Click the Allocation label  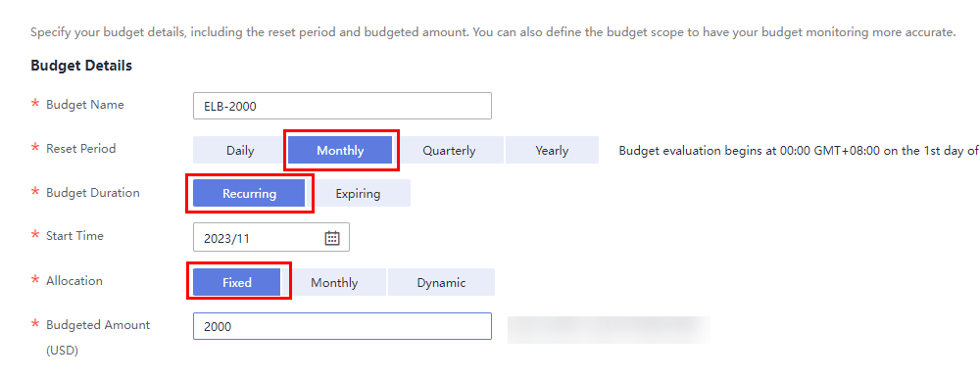click(x=74, y=281)
